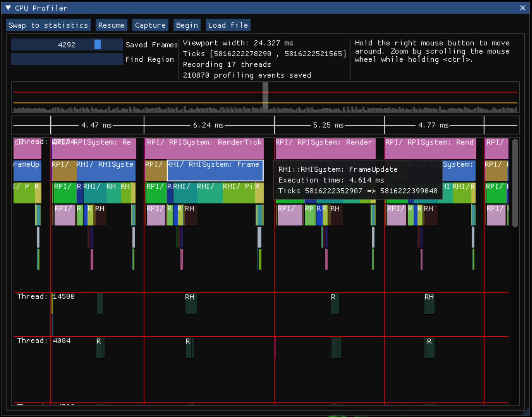Close the CPU Profiler window
The width and height of the screenshot is (532, 417).
[523, 8]
